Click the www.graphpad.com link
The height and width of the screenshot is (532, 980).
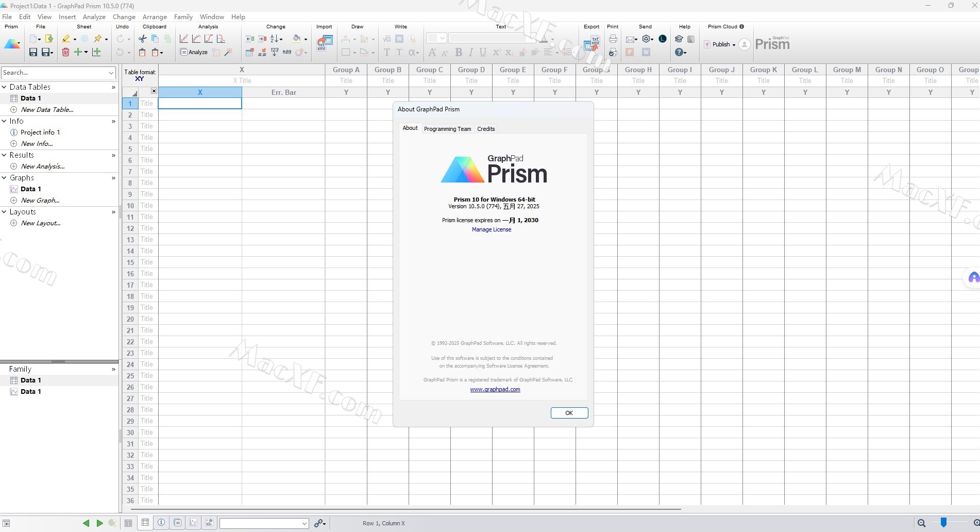[495, 390]
